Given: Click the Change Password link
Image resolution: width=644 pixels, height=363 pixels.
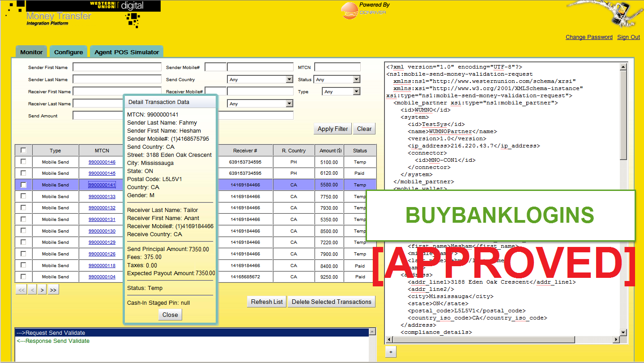Looking at the screenshot, I should point(589,37).
